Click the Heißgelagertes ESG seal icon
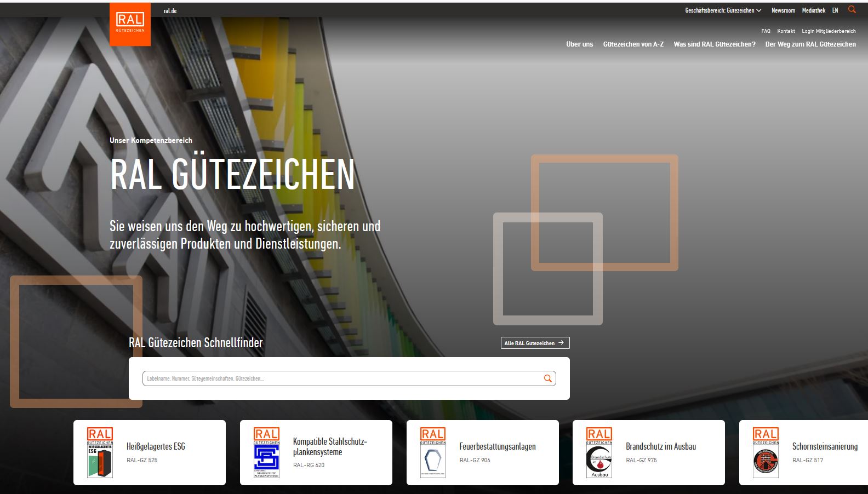The height and width of the screenshot is (494, 868). (x=100, y=452)
